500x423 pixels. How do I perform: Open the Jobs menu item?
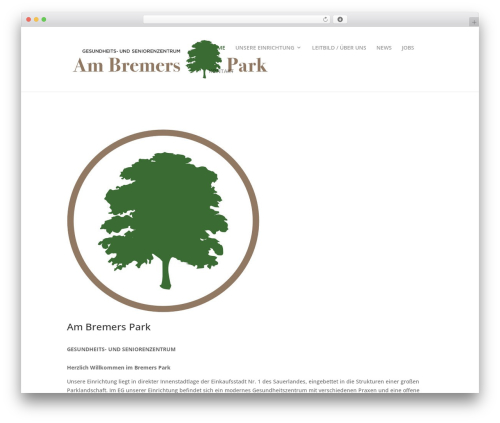coord(408,48)
